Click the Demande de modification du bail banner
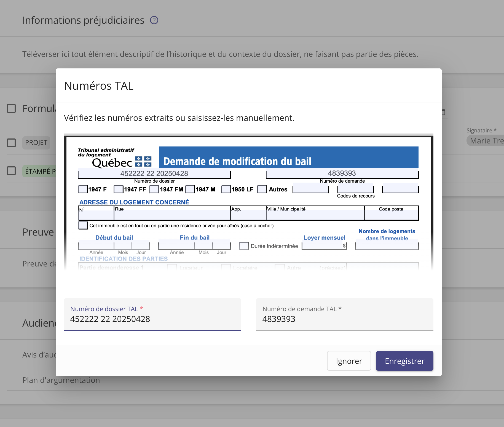 click(288, 158)
